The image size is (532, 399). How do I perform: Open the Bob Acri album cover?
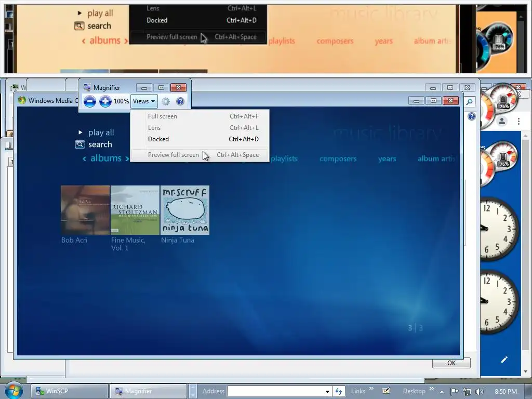(x=85, y=210)
